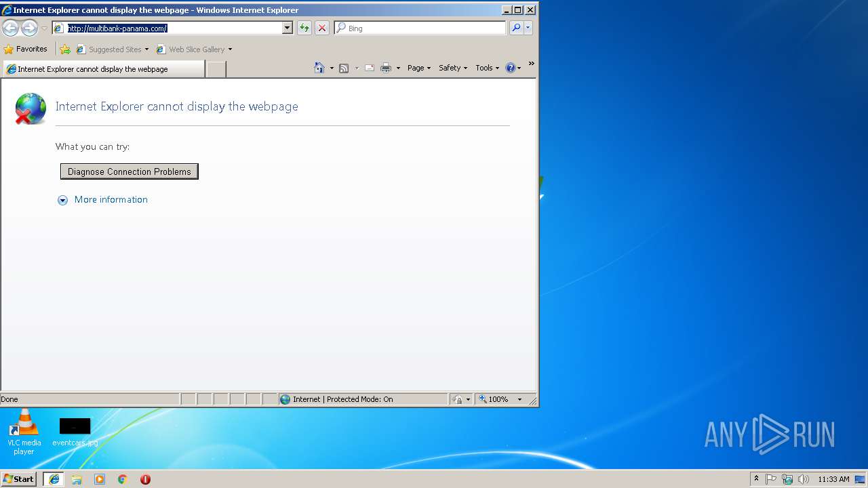Select VLC media player desktop shortcut
This screenshot has width=868, height=488.
tap(24, 432)
